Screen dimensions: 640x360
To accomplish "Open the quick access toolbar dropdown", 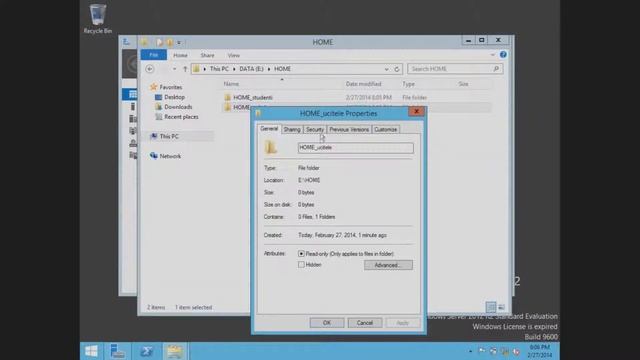I will click(x=179, y=42).
